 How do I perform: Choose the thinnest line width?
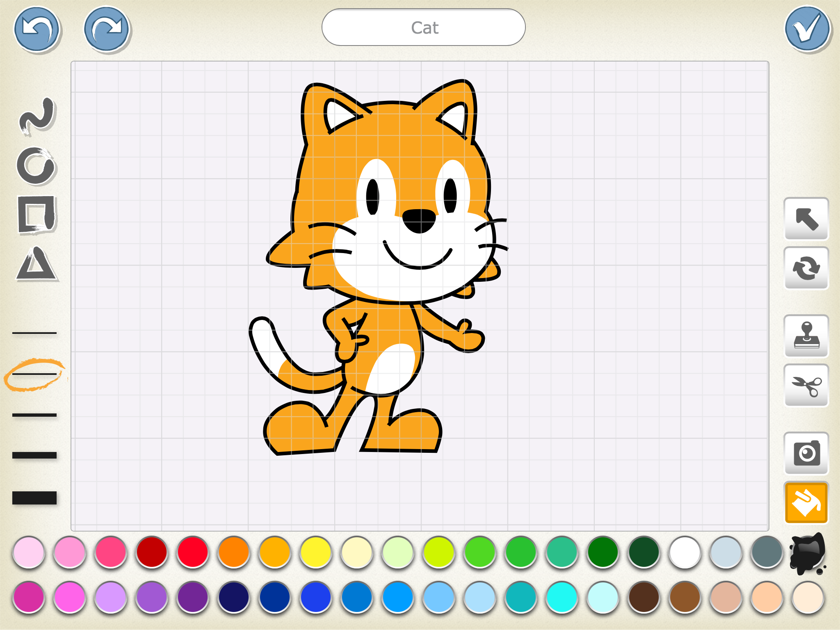(34, 333)
